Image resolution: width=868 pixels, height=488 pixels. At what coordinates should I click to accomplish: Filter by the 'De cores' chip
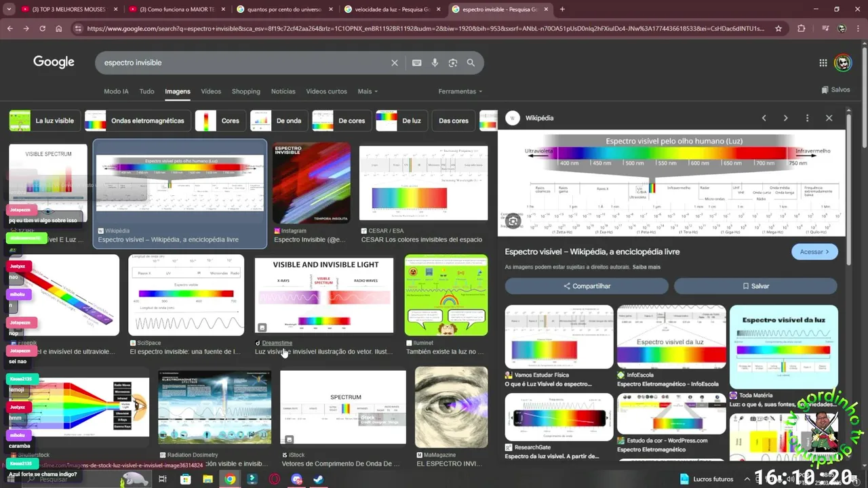click(342, 121)
